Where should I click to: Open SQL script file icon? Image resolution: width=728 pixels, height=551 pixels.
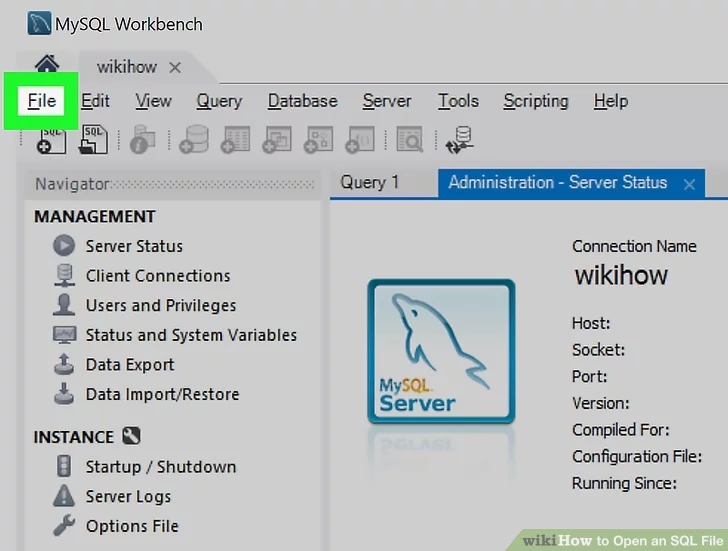(x=93, y=140)
